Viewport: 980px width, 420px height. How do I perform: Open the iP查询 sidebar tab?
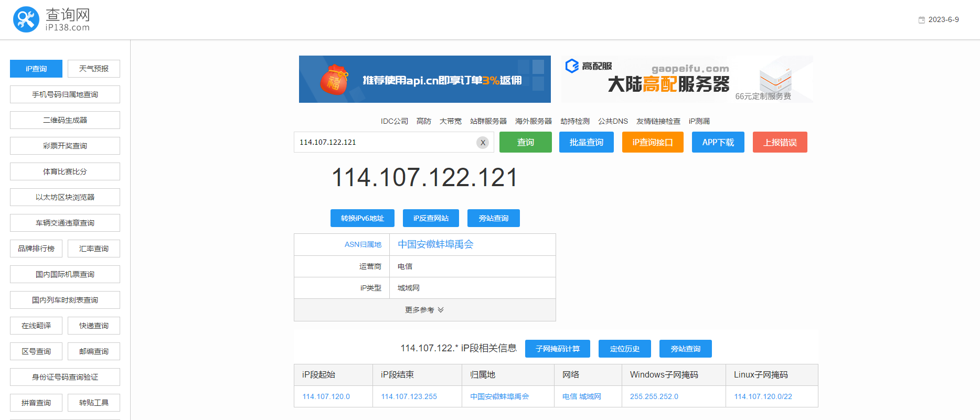(x=36, y=69)
